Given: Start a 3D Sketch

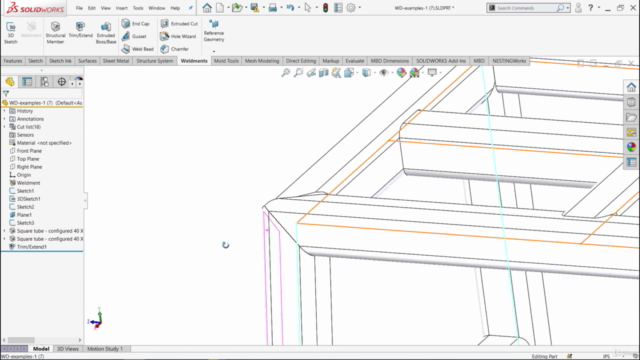Looking at the screenshot, I should click(x=11, y=33).
